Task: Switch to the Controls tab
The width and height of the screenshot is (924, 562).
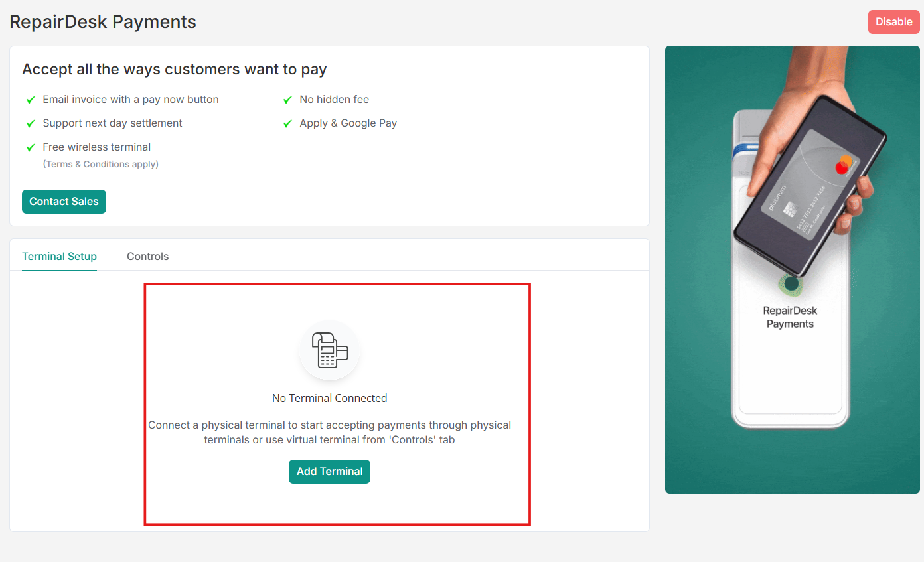Action: [x=147, y=257]
